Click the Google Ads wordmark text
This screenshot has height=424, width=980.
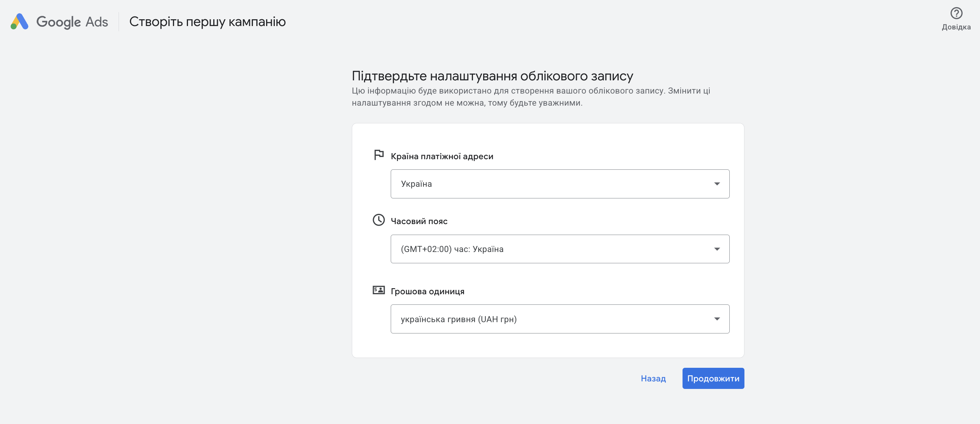[x=72, y=22]
